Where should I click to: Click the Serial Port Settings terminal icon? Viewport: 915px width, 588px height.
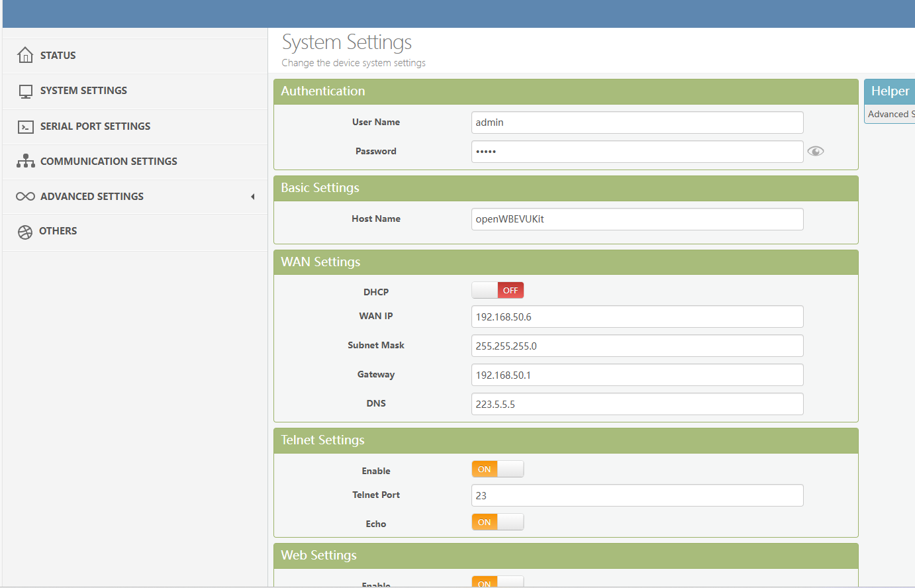(x=26, y=126)
